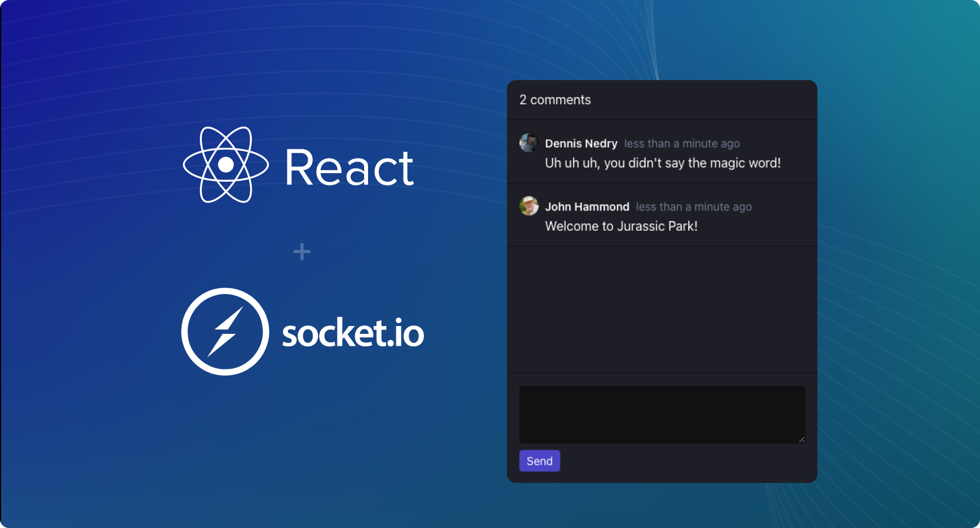980x528 pixels.
Task: Click the React atom logo
Action: (x=226, y=165)
